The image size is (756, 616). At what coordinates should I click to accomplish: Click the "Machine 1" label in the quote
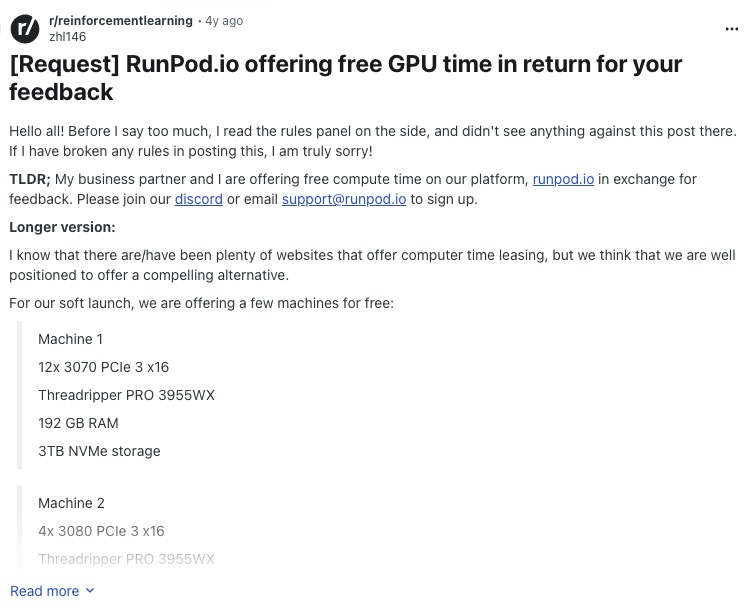[x=70, y=339]
